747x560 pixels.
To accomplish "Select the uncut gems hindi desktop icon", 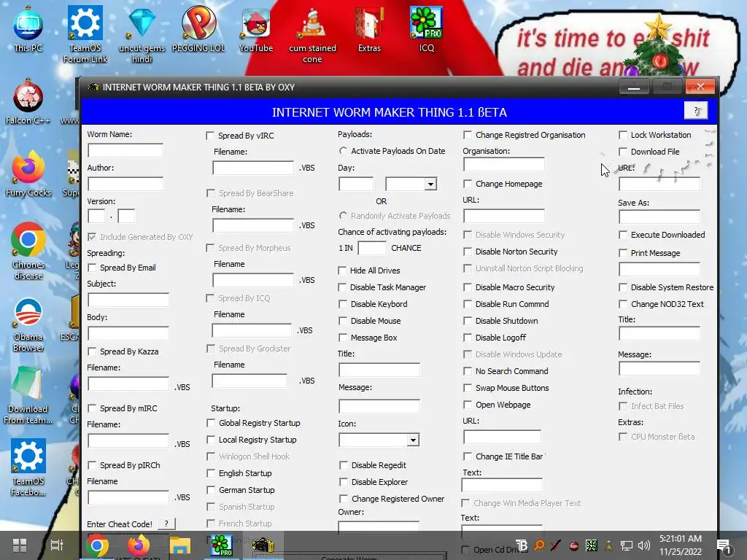I will coord(142,34).
